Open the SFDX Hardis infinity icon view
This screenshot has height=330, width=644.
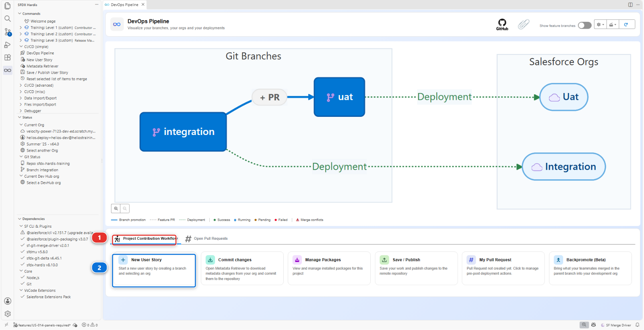pos(7,70)
